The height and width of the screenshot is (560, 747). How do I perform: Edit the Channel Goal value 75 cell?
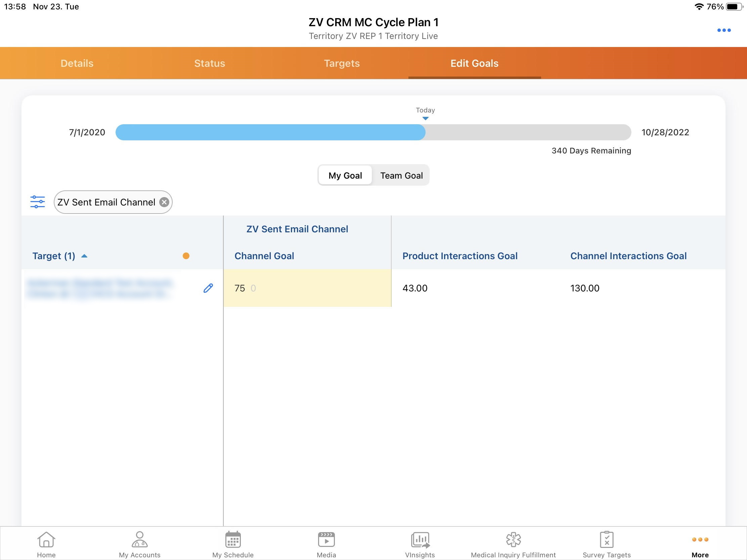(x=307, y=288)
